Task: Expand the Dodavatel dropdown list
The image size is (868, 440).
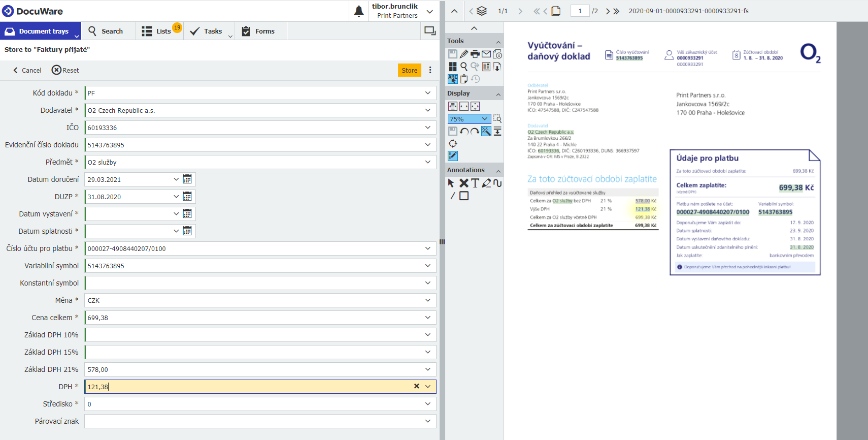Action: (x=428, y=110)
